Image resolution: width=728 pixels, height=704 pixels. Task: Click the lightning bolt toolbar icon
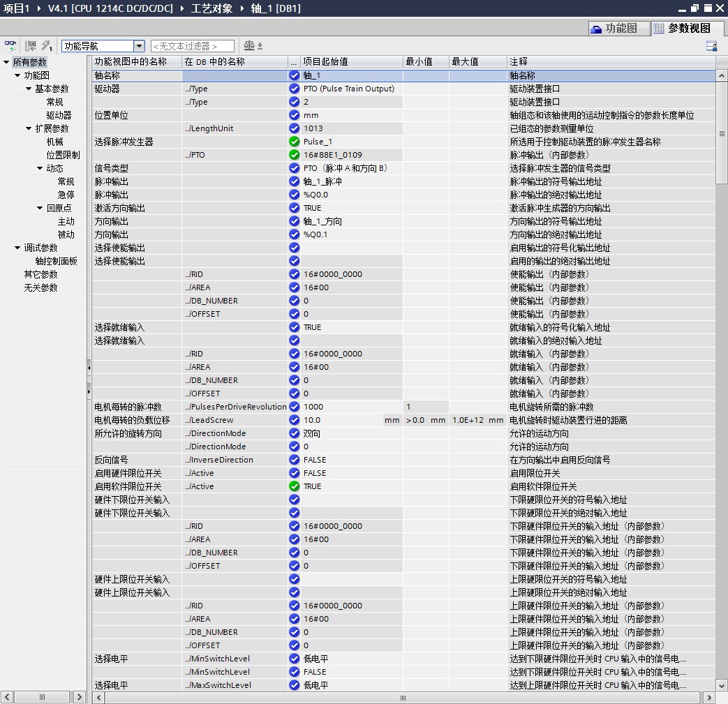(x=47, y=45)
